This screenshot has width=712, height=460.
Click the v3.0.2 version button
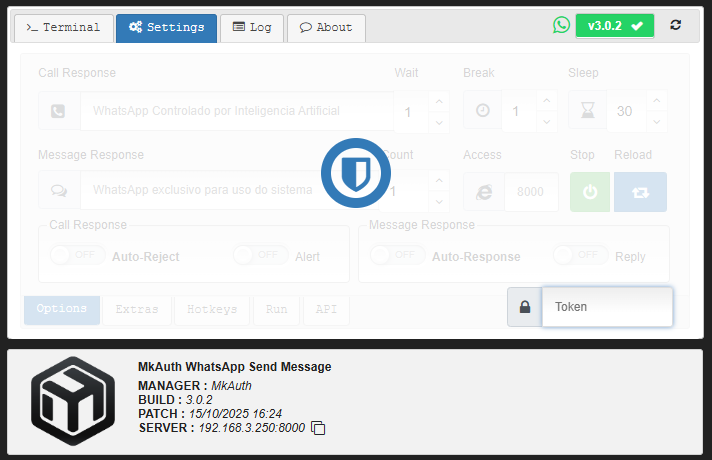(x=615, y=26)
